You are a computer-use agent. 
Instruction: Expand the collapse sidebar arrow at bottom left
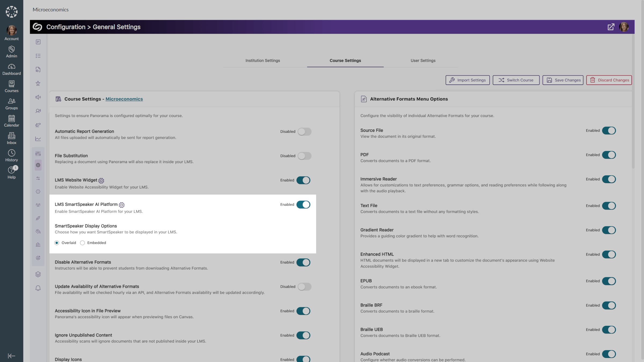click(x=12, y=356)
